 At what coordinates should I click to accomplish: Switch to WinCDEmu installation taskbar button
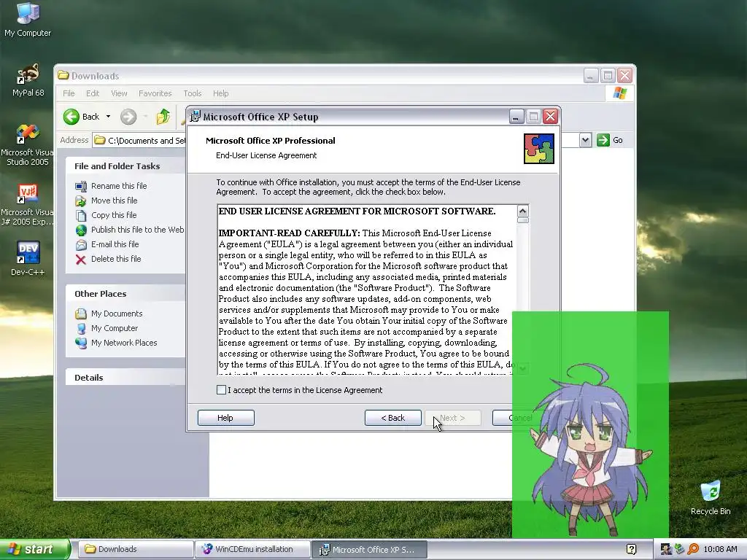[x=252, y=550]
